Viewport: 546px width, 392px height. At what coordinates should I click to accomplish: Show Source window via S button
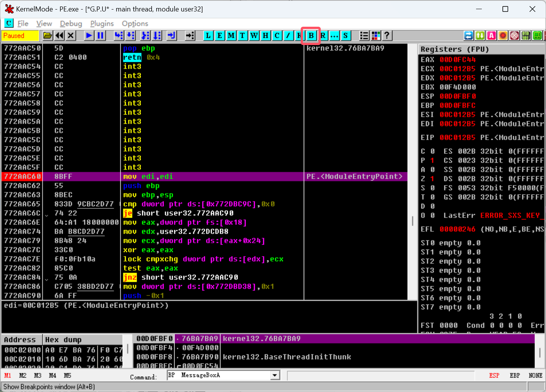(x=346, y=35)
